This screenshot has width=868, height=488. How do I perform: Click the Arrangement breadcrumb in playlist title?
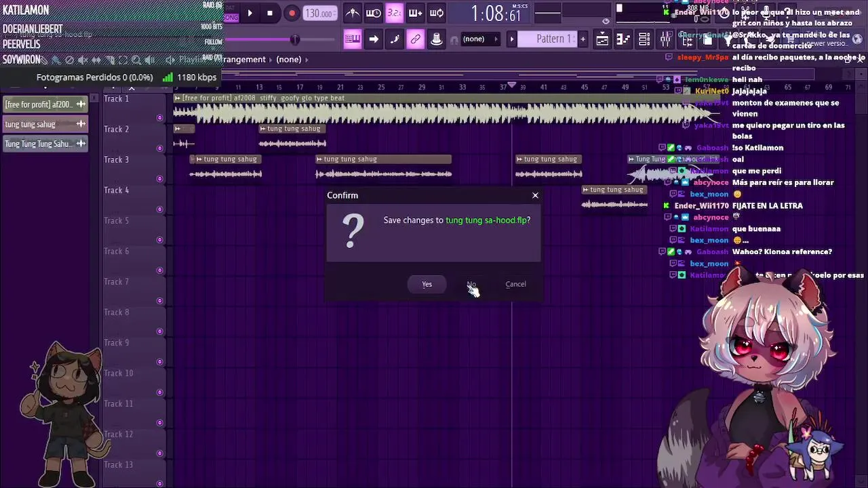[x=244, y=60]
